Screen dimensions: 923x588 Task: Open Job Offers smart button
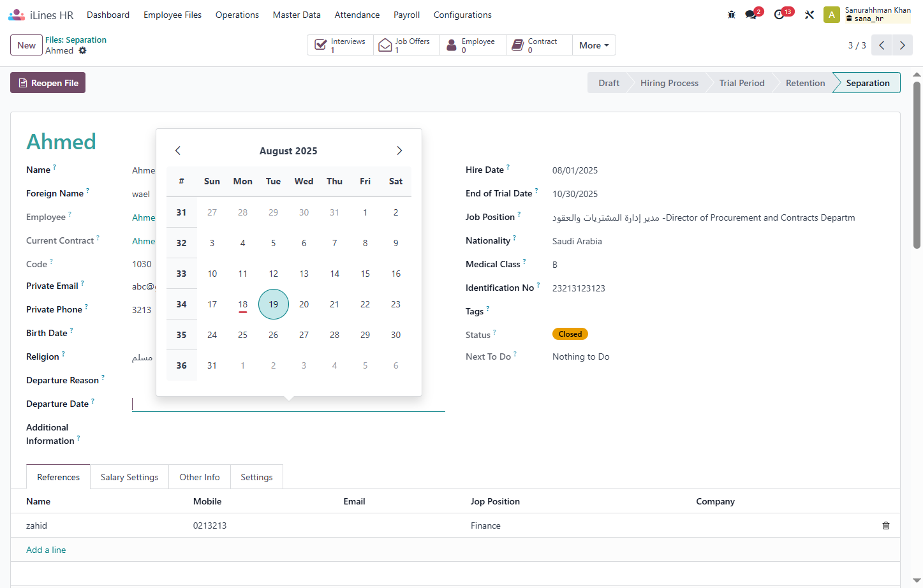[x=407, y=45]
